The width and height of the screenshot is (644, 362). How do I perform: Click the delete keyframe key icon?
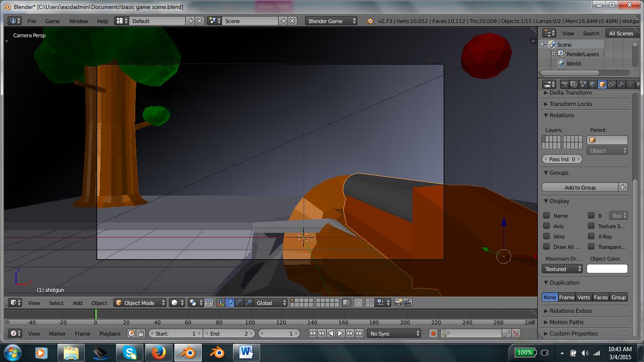click(516, 333)
